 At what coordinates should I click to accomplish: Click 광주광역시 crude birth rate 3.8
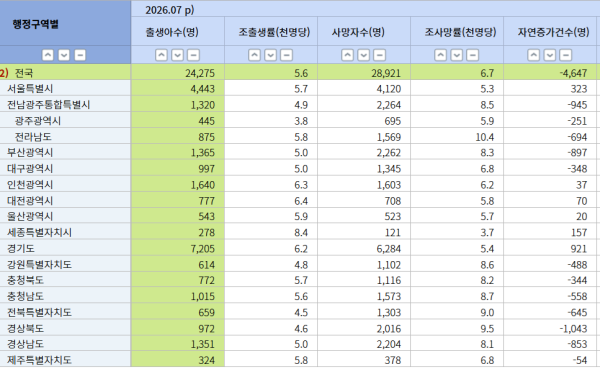point(301,121)
